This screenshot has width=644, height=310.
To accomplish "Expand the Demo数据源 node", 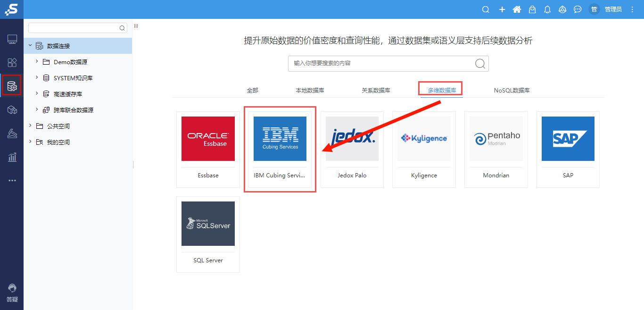I will pos(37,62).
